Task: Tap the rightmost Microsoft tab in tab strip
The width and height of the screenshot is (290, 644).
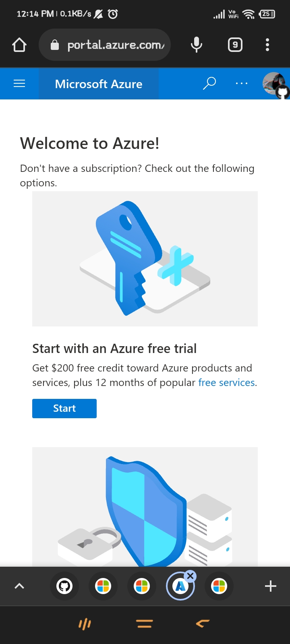Action: [x=219, y=586]
